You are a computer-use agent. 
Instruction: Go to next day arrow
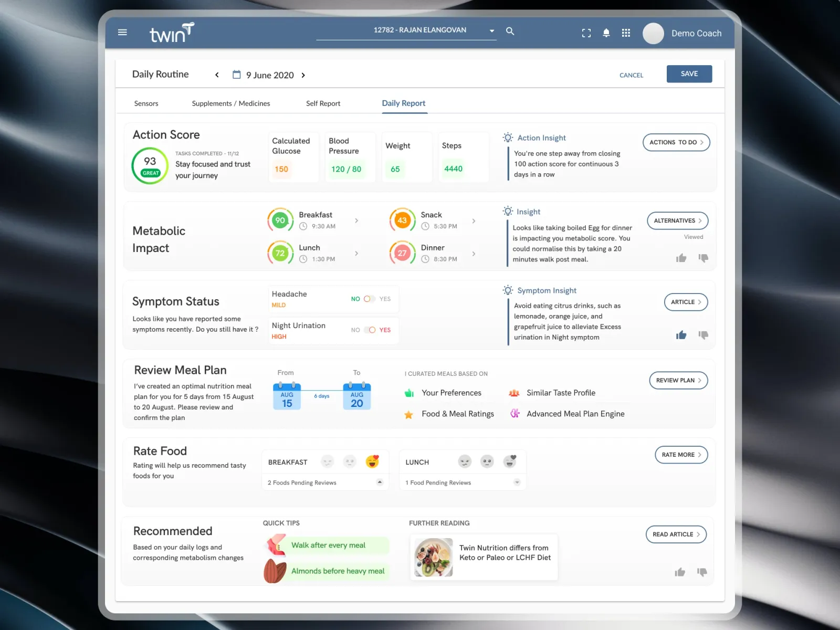pos(303,75)
